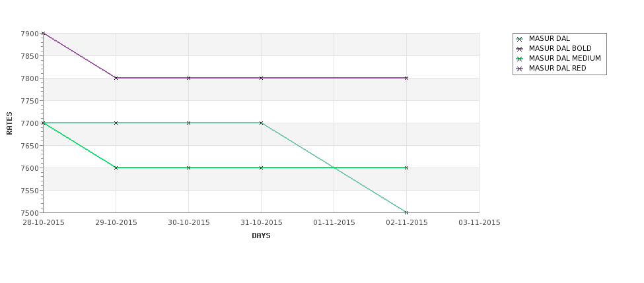Click the MASUR DAL legend label
This screenshot has width=644, height=283.
click(549, 38)
